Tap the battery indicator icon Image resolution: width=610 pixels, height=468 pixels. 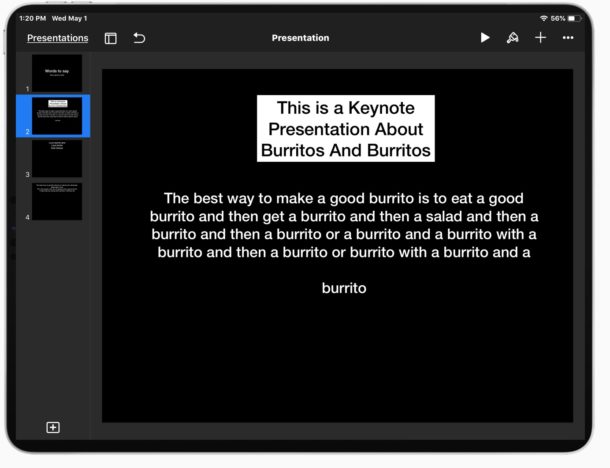(573, 18)
